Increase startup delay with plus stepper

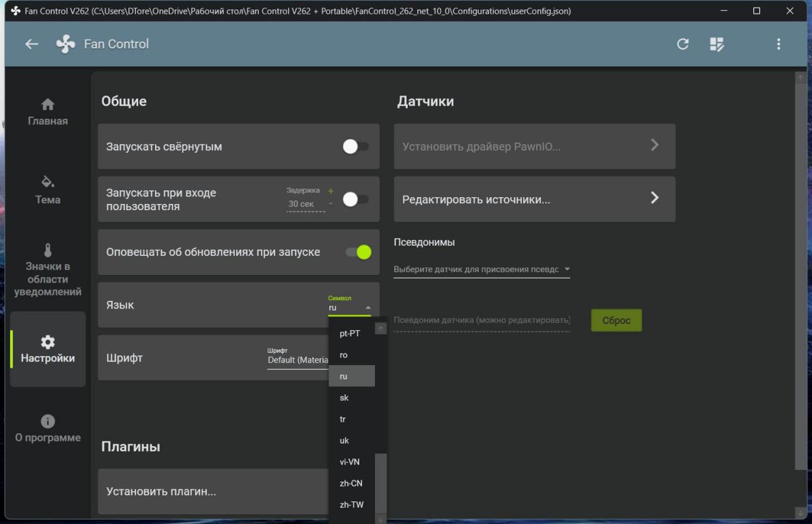point(331,191)
